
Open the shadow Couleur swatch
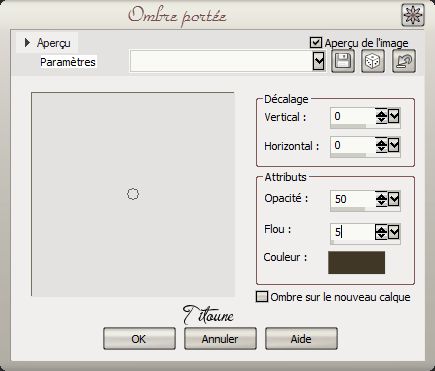point(356,263)
